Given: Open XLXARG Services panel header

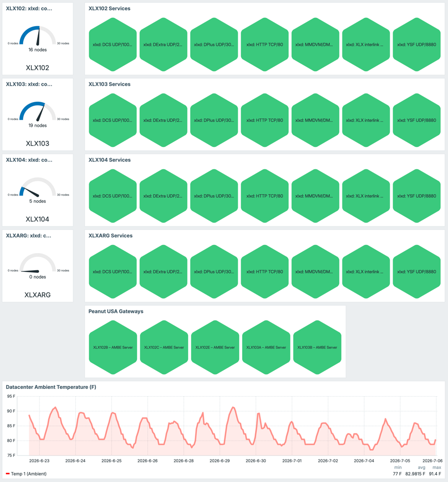Looking at the screenshot, I should (x=110, y=236).
